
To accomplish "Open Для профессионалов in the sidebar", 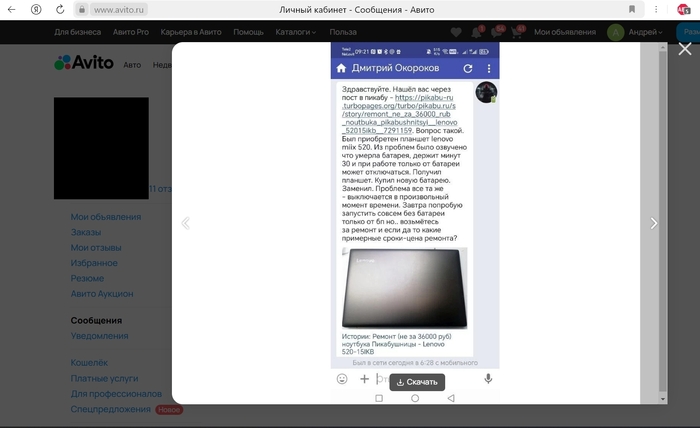I will [x=116, y=394].
